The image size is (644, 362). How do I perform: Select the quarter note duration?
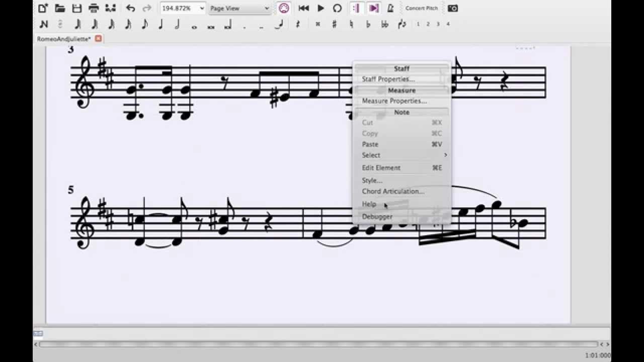click(x=161, y=24)
